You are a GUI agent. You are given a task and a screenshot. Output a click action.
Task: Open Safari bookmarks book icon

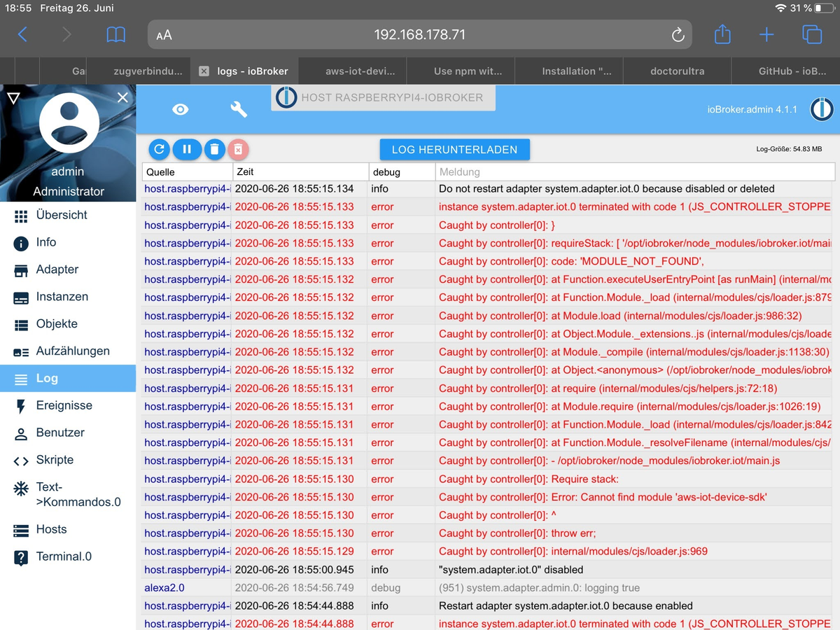point(115,34)
